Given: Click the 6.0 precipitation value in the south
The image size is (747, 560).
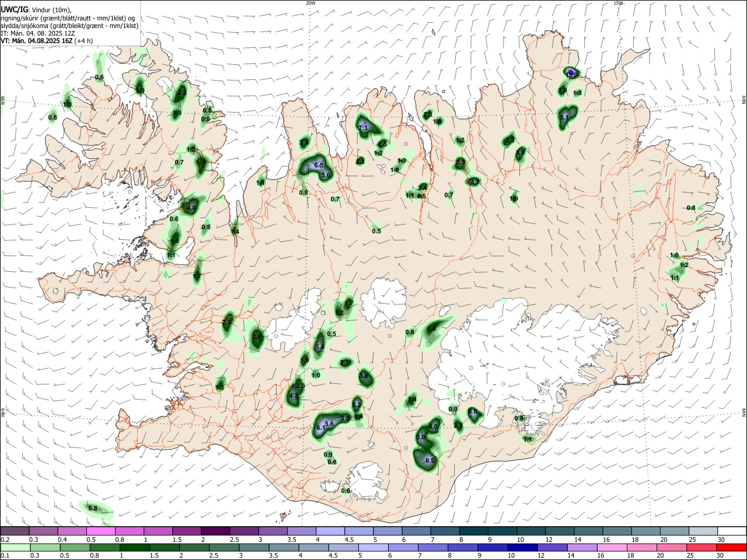Looking at the screenshot, I should (x=431, y=461).
